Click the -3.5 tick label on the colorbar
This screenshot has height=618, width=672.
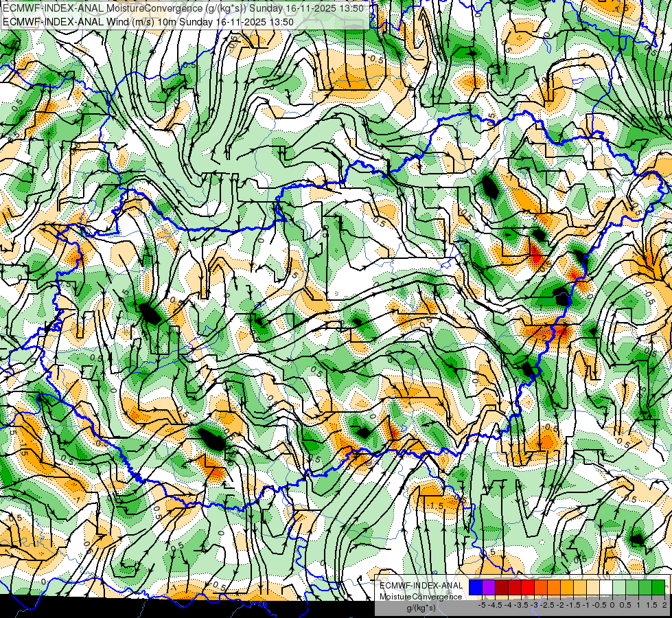[x=520, y=605]
